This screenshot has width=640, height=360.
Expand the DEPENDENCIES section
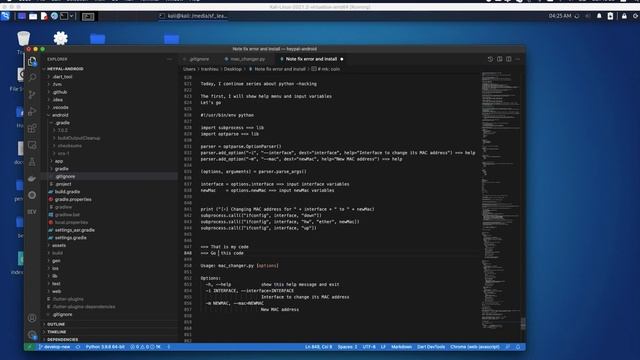62,340
